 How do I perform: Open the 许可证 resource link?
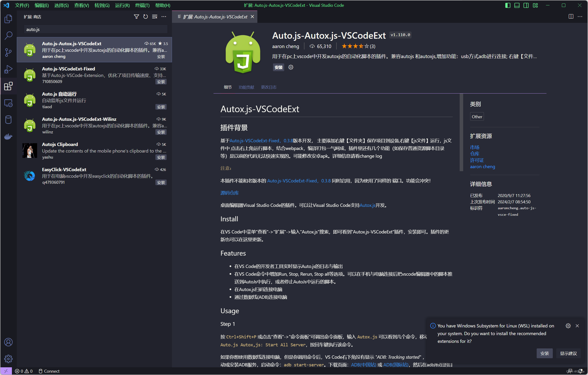tap(477, 160)
